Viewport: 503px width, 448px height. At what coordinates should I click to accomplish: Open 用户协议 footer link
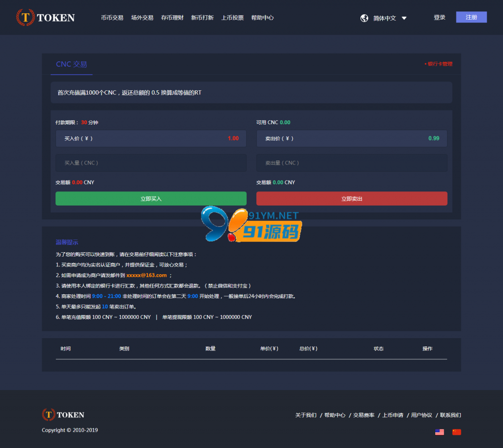(x=421, y=415)
